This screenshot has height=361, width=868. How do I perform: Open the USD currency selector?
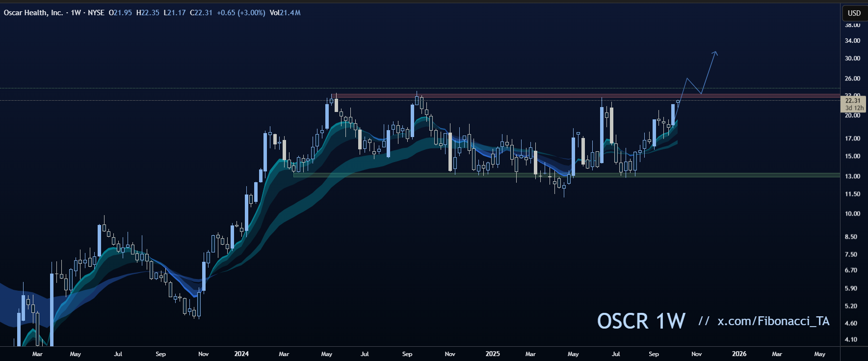tap(854, 13)
